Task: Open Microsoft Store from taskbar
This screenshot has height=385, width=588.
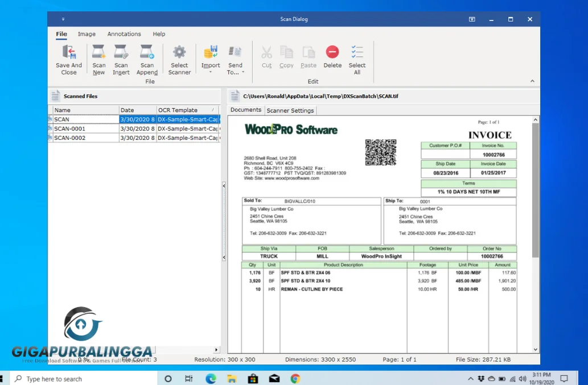Action: 253,379
